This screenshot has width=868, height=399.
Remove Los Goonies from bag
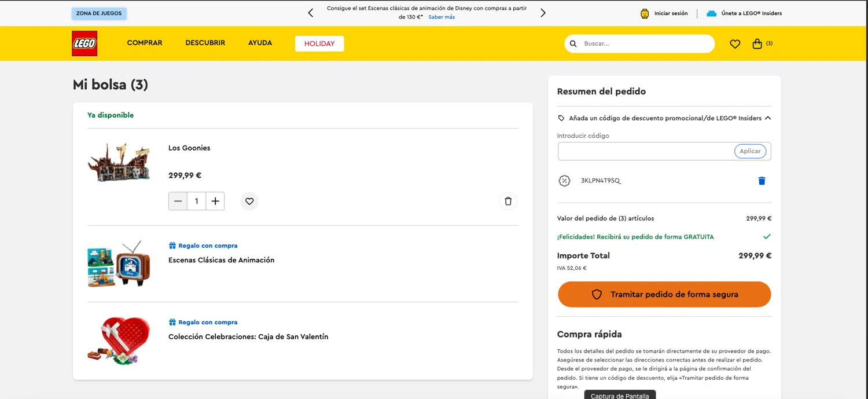click(x=508, y=201)
